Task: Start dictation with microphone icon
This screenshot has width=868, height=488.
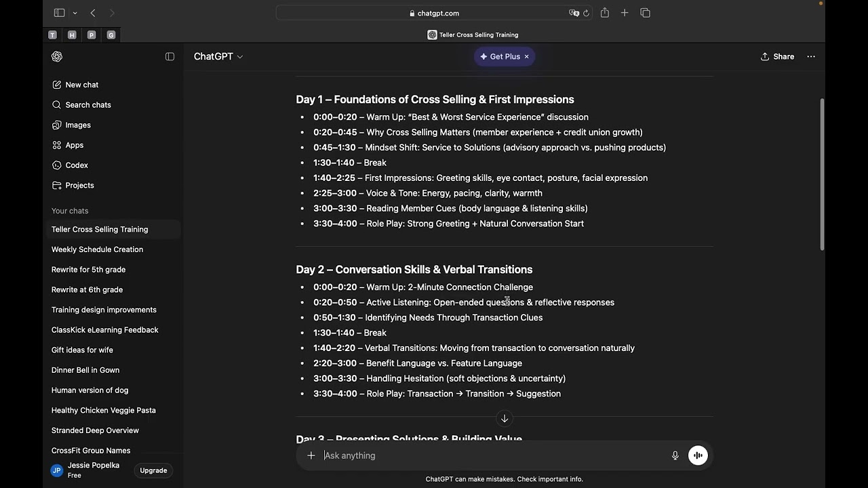Action: click(675, 455)
